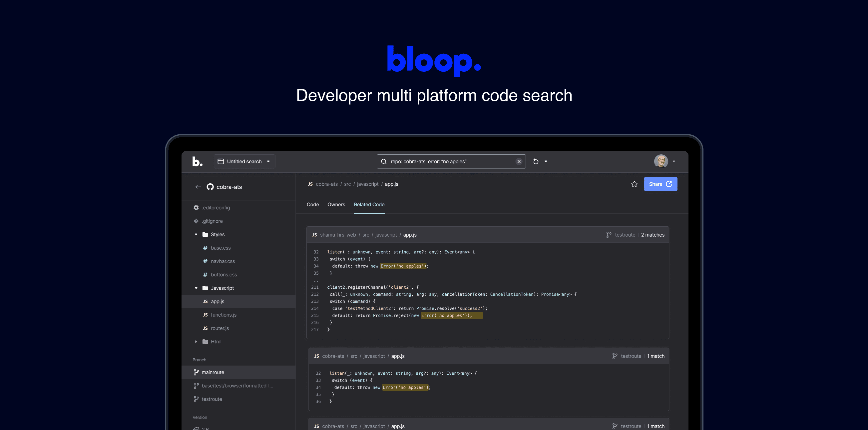Click the Share button

[660, 184]
